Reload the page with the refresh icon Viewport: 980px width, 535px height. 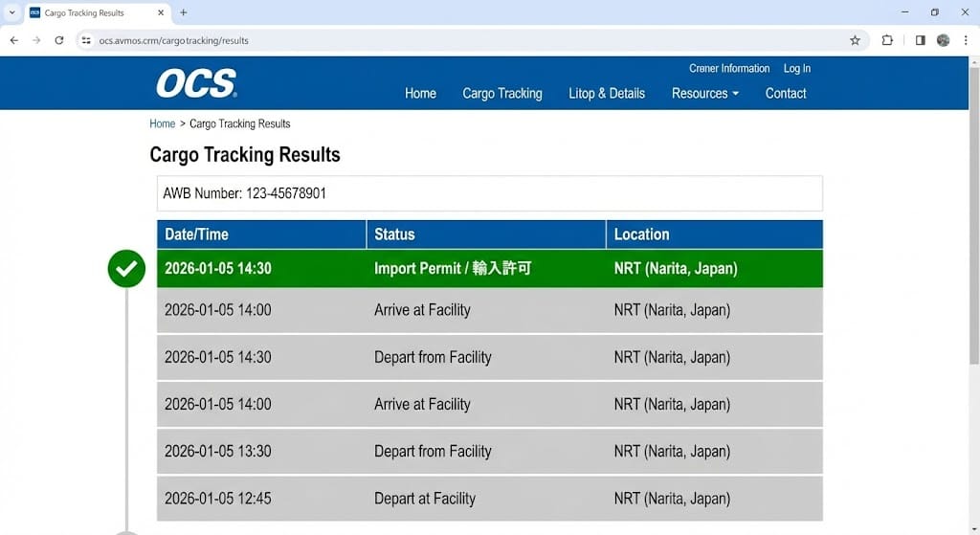coord(58,40)
